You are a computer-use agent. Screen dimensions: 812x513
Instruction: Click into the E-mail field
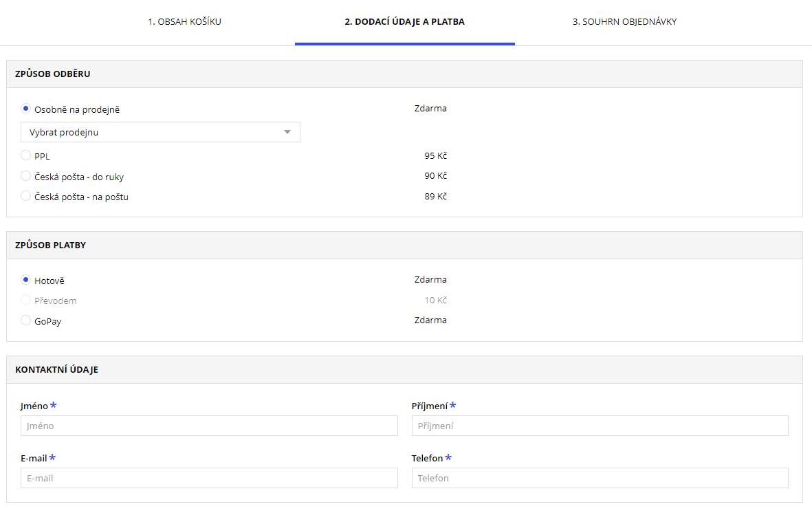click(209, 478)
